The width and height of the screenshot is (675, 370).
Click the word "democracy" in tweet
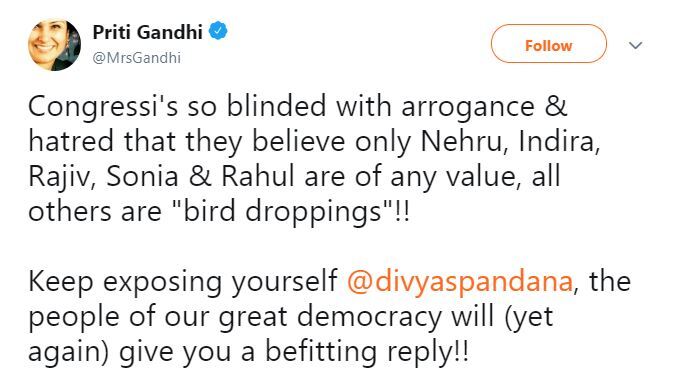click(x=369, y=317)
